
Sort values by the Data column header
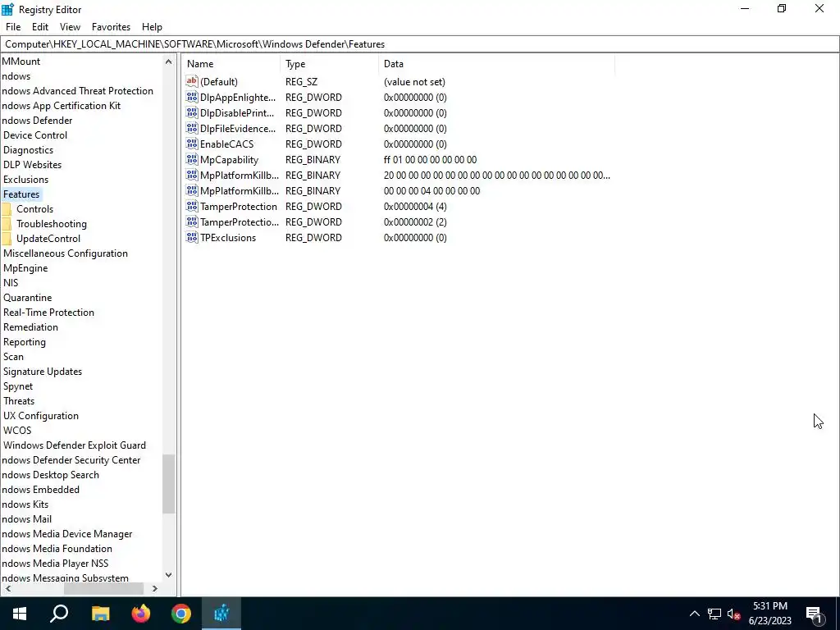coord(496,64)
